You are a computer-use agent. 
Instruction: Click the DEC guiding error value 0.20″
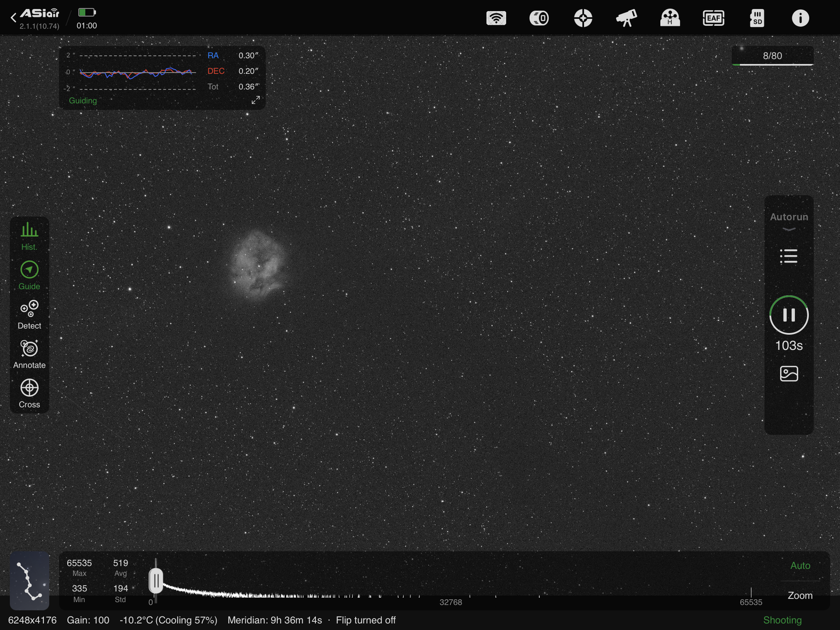[249, 71]
